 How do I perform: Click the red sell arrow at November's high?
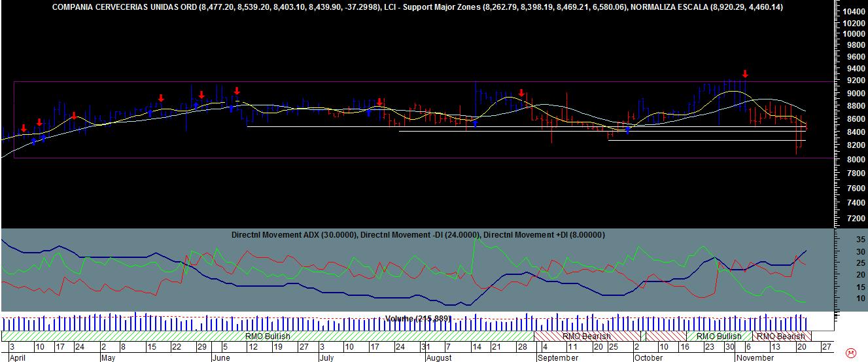point(744,74)
